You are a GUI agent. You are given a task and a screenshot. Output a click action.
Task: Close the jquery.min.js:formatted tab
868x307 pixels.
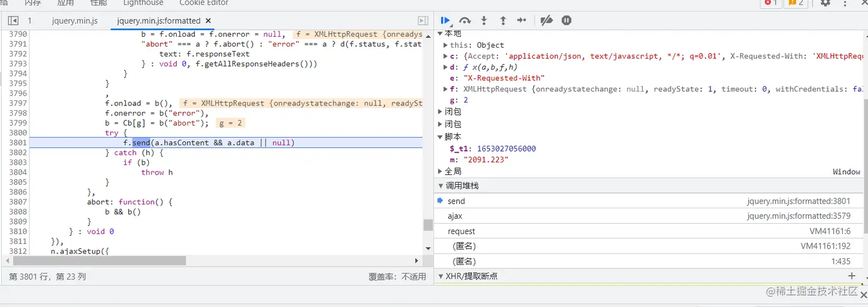[209, 21]
